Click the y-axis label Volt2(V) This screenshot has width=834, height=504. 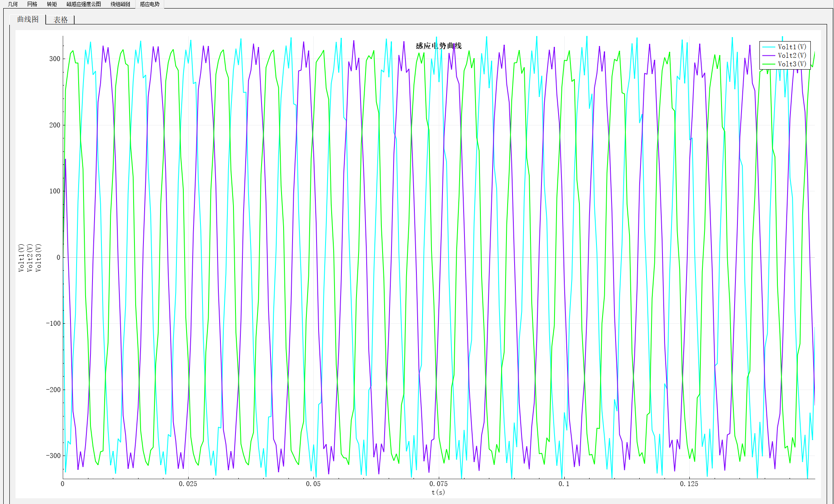click(30, 258)
